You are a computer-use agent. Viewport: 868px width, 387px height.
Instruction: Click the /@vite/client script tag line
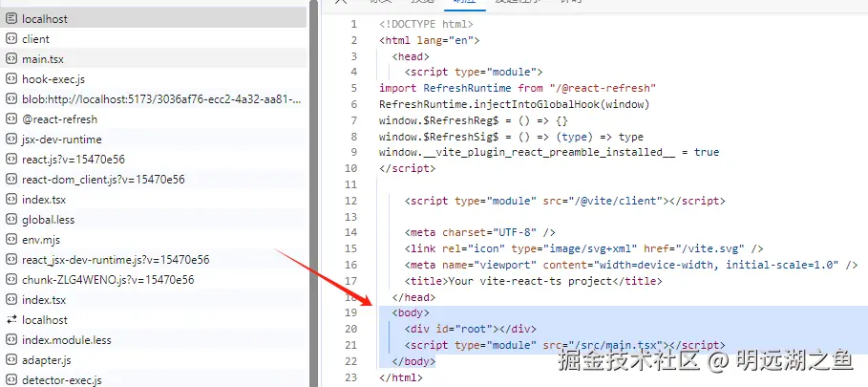click(564, 201)
